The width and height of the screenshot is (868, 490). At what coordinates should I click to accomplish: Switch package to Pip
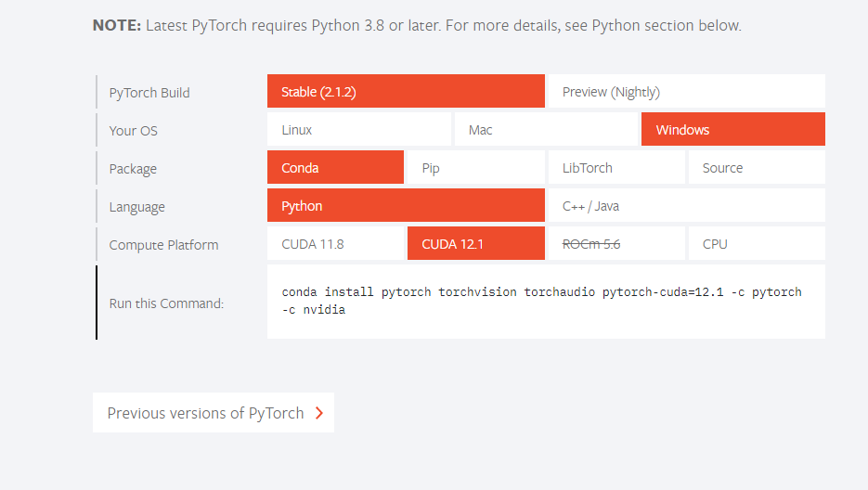tap(475, 168)
